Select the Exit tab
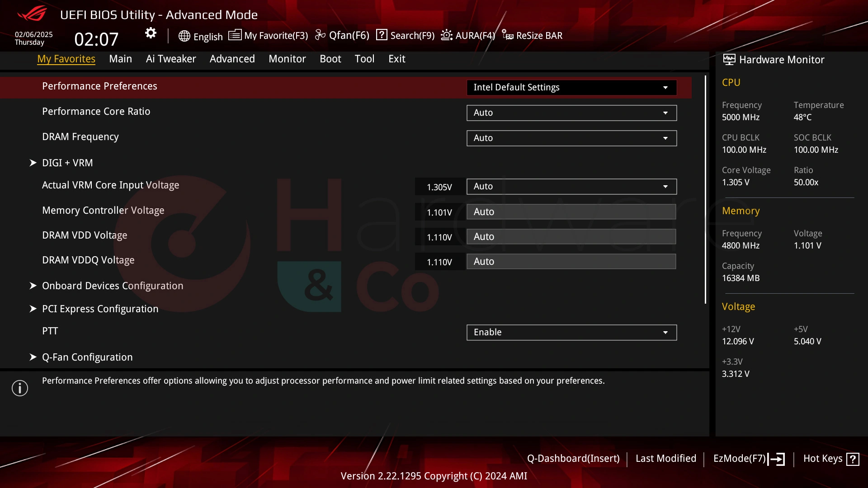The width and height of the screenshot is (868, 488). [x=396, y=59]
